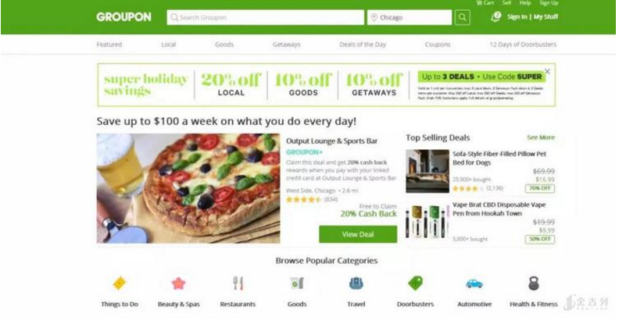Open the Restaurants fork and knife icon

click(x=238, y=283)
